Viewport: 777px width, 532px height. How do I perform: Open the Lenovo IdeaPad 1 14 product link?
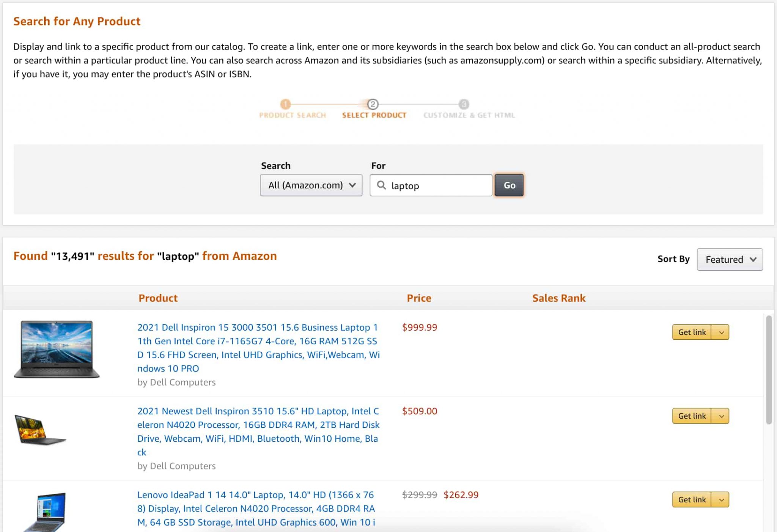(256, 508)
